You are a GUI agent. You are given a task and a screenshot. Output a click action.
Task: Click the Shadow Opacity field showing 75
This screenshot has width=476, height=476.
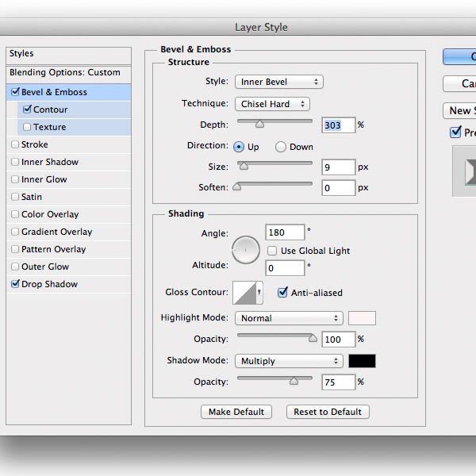coord(339,382)
